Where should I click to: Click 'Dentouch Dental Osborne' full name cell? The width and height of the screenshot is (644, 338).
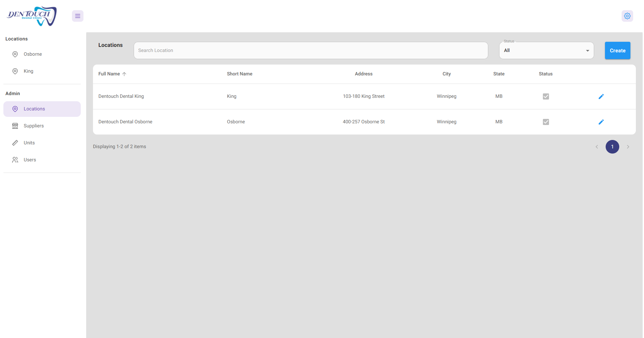(125, 122)
